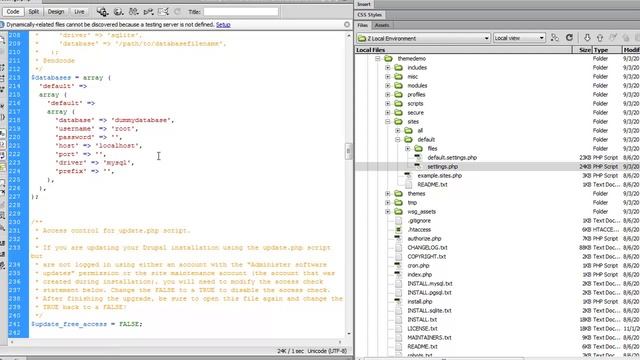Switch to Split view
This screenshot has height=360, width=640.
pos(33,12)
